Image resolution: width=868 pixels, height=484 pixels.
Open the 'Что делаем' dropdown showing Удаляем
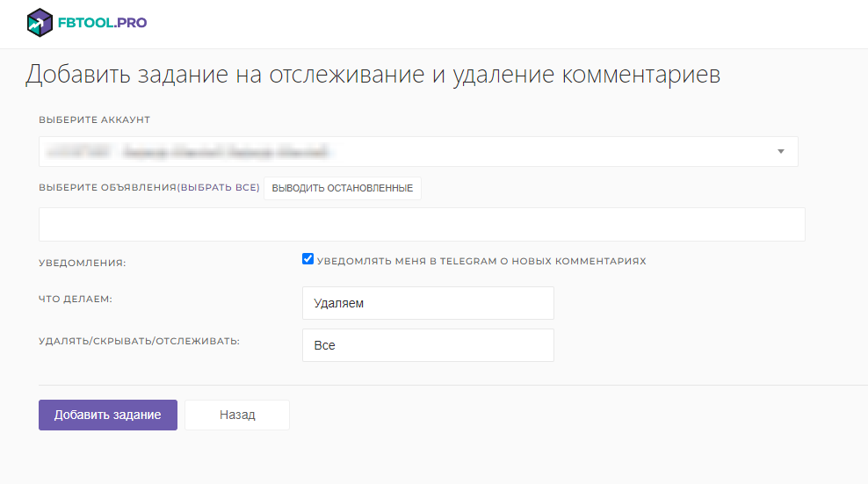[428, 303]
